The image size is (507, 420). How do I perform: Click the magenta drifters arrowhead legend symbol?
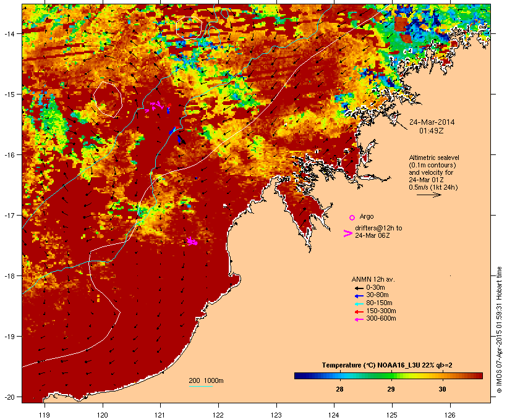point(347,233)
